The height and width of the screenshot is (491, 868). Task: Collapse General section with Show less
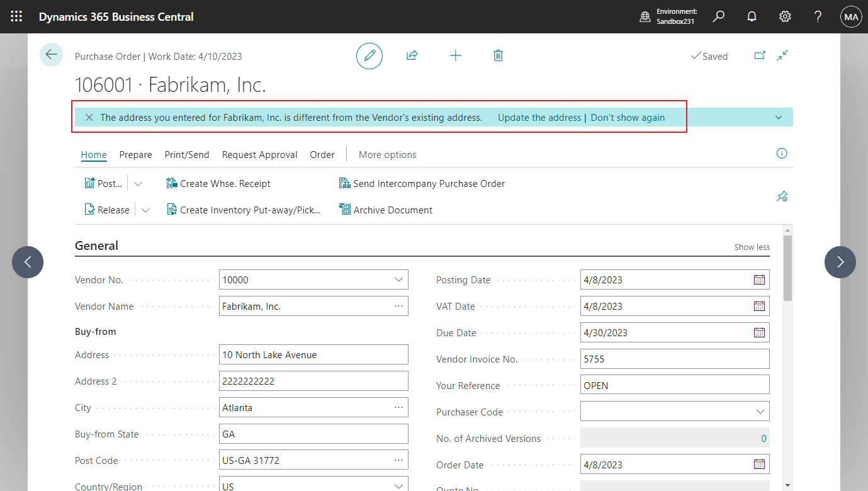752,247
